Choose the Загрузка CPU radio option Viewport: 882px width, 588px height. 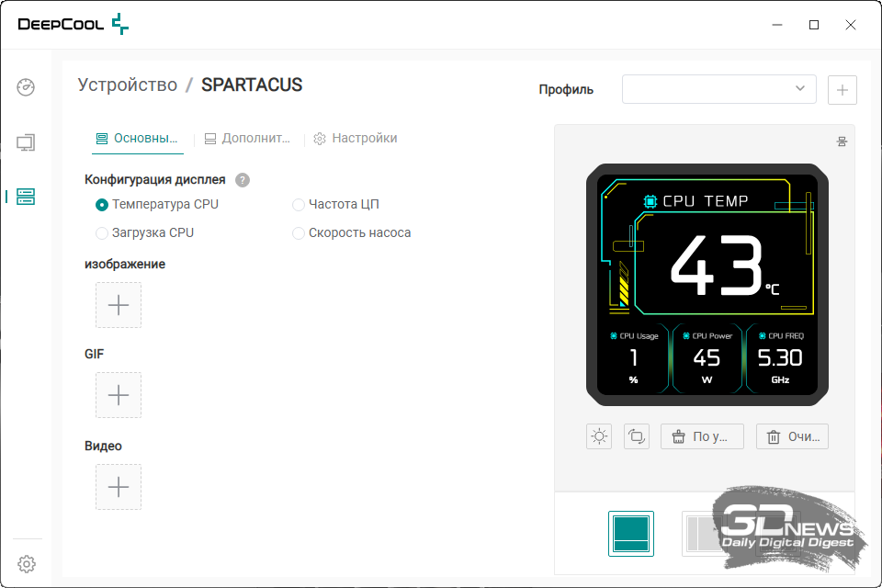(102, 233)
